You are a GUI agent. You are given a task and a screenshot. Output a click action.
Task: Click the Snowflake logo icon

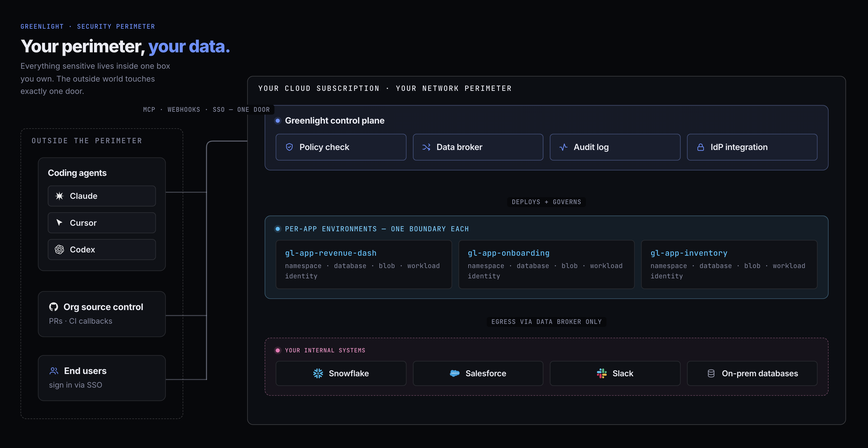[x=318, y=373]
